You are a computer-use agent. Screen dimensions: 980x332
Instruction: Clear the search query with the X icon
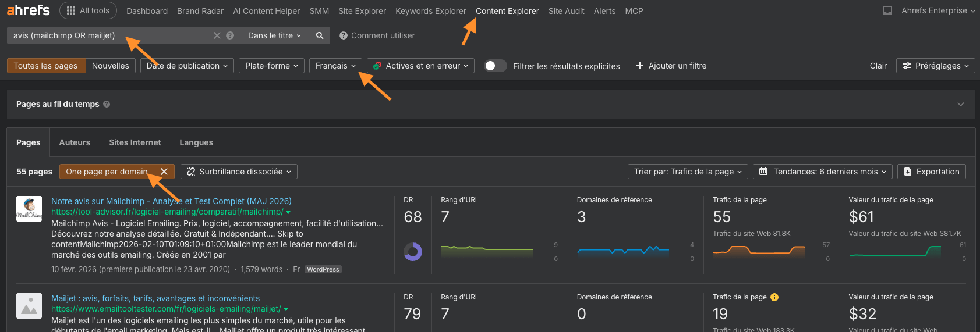pyautogui.click(x=217, y=35)
